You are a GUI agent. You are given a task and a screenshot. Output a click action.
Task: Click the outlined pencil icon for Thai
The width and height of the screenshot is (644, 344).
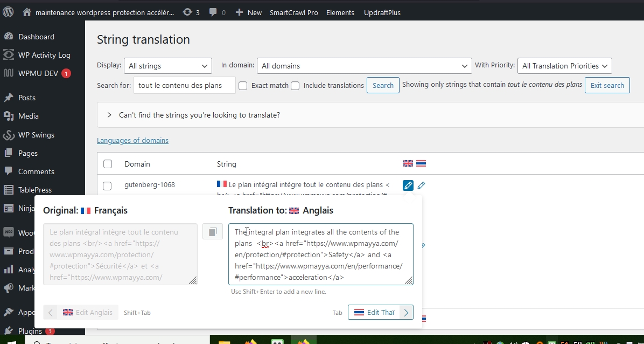[x=421, y=185]
